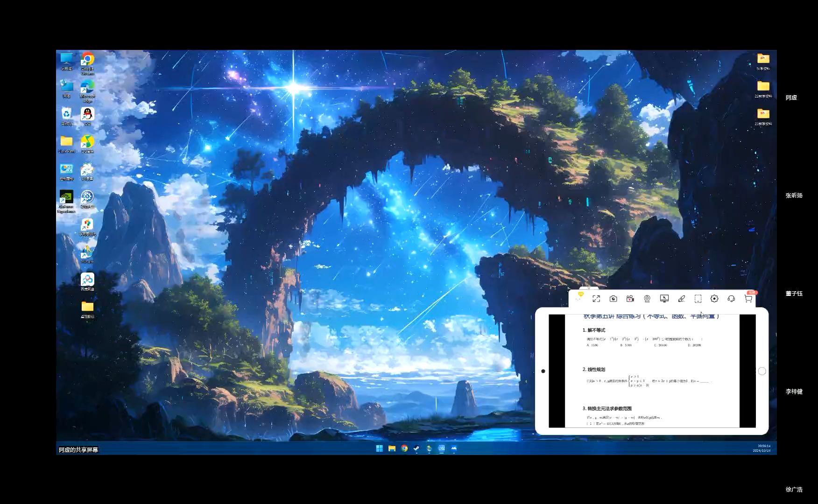
Task: Select participant 徐广浩 in the side list
Action: point(794,490)
